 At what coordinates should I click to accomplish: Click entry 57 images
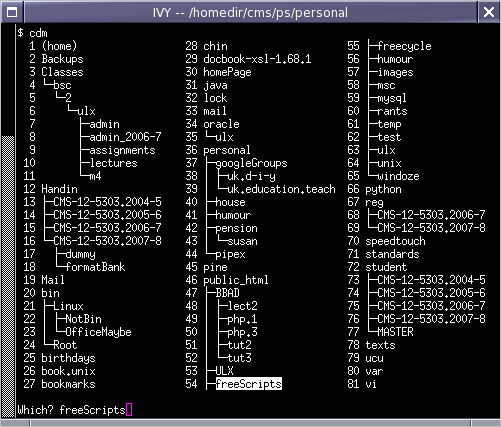(395, 72)
